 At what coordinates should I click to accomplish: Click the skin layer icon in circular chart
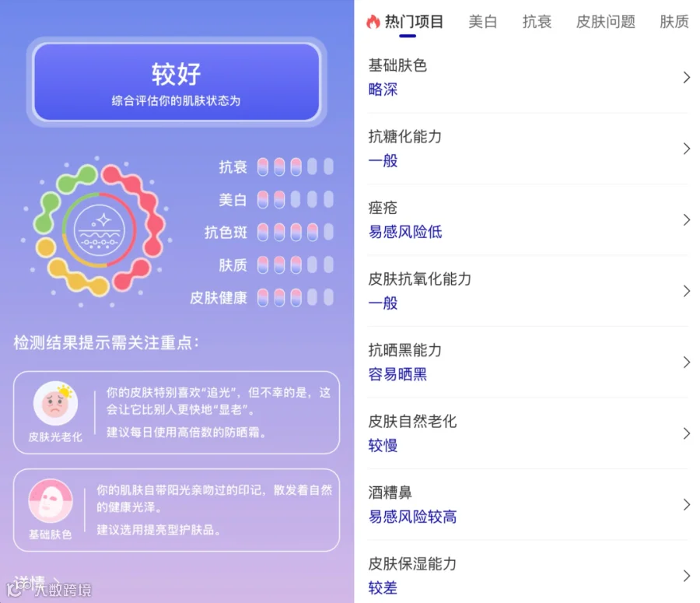[99, 231]
